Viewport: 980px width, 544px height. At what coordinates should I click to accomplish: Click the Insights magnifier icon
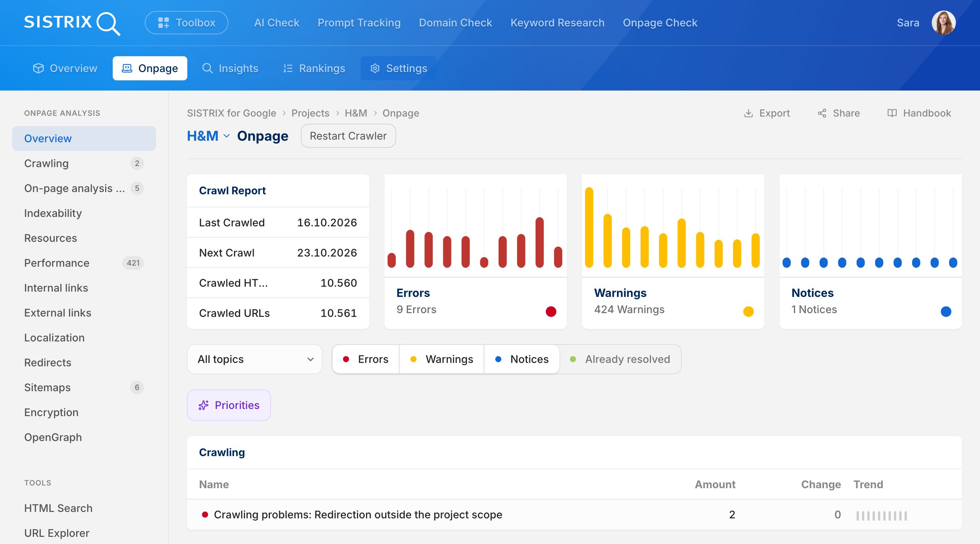(207, 68)
